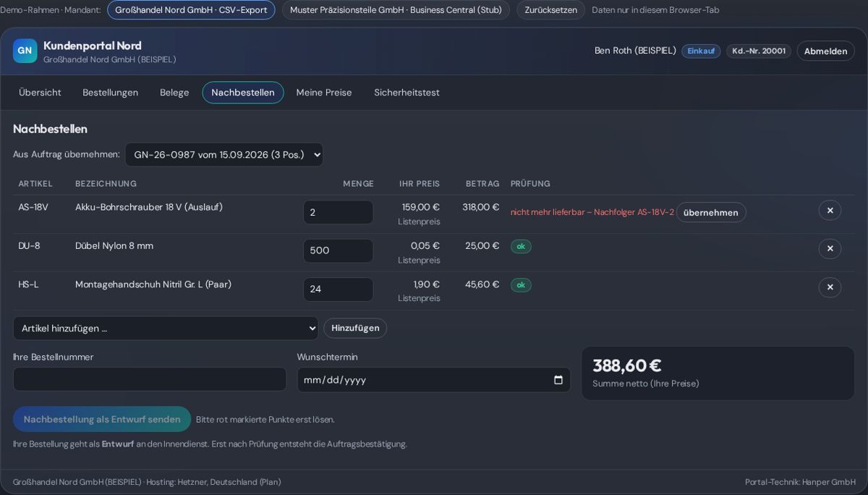This screenshot has width=868, height=495.
Task: Click the Wunschtermin date field
Action: pos(434,380)
